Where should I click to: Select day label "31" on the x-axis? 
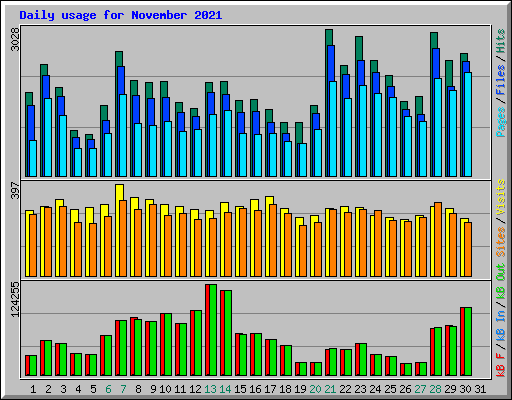(x=480, y=389)
